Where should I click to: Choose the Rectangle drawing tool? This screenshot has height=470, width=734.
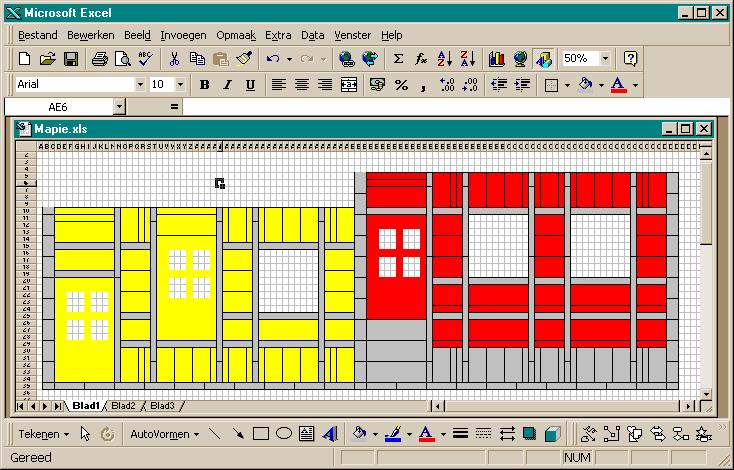261,434
